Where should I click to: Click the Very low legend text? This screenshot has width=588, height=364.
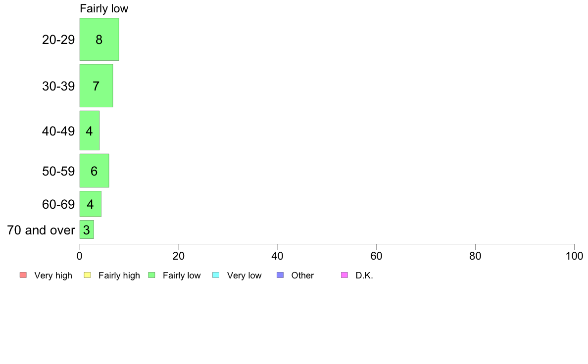[x=244, y=275]
